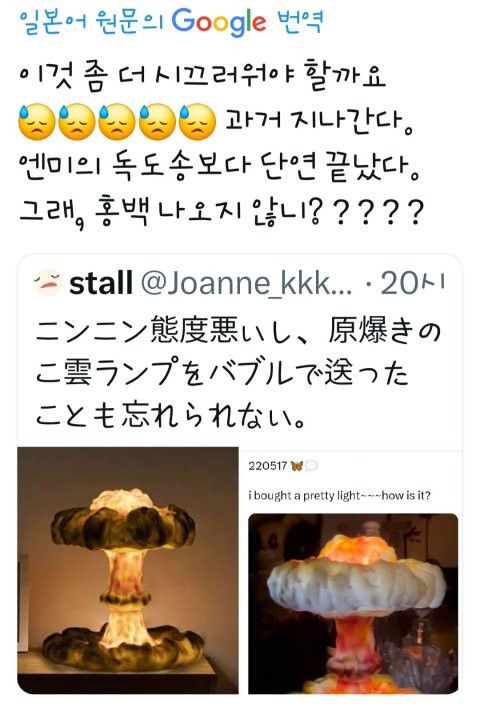Screen dimensions: 480x704
Task: Click the speech bubble icon after butterfly
Action: click(x=311, y=466)
